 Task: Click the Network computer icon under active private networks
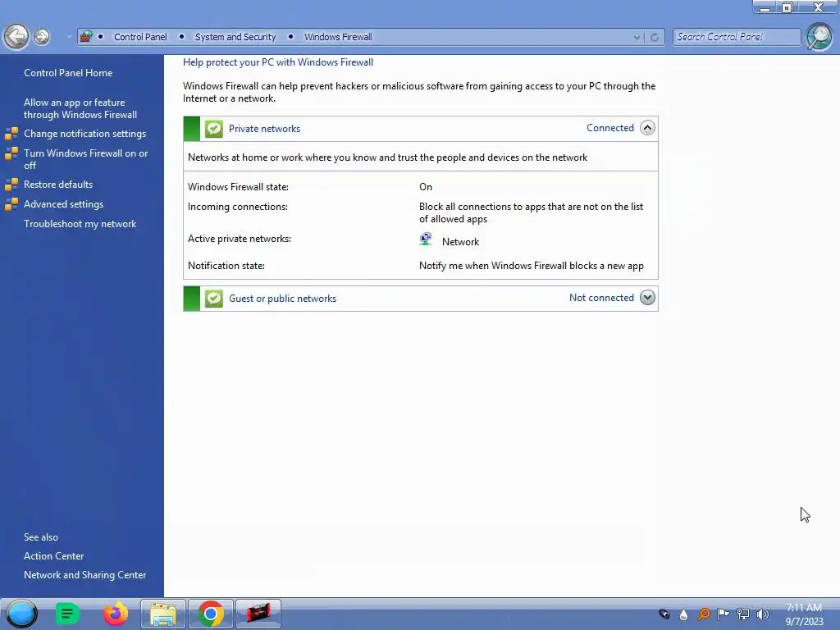click(426, 240)
